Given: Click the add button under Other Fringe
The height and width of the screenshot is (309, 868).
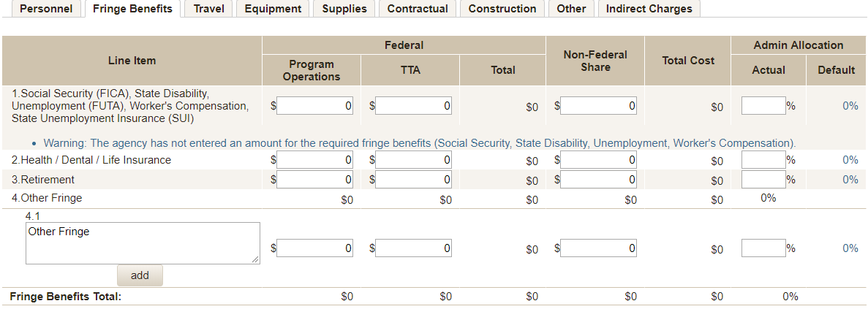Looking at the screenshot, I should tap(140, 275).
